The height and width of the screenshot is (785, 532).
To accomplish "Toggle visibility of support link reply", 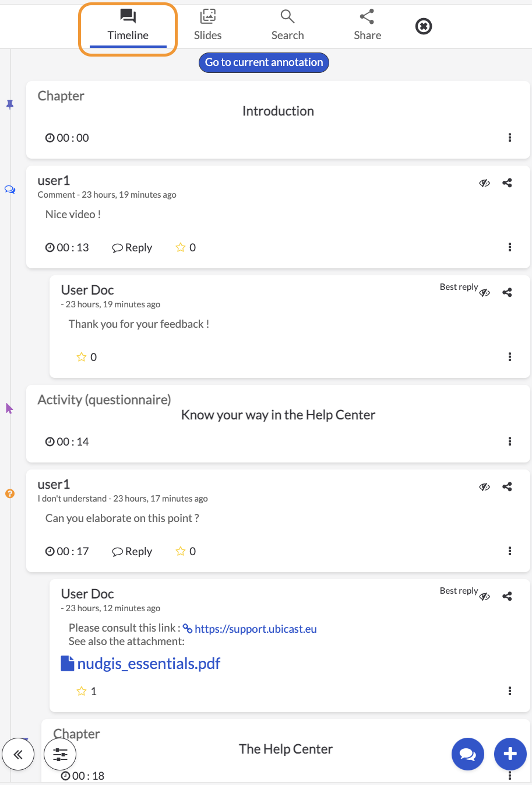I will (484, 596).
